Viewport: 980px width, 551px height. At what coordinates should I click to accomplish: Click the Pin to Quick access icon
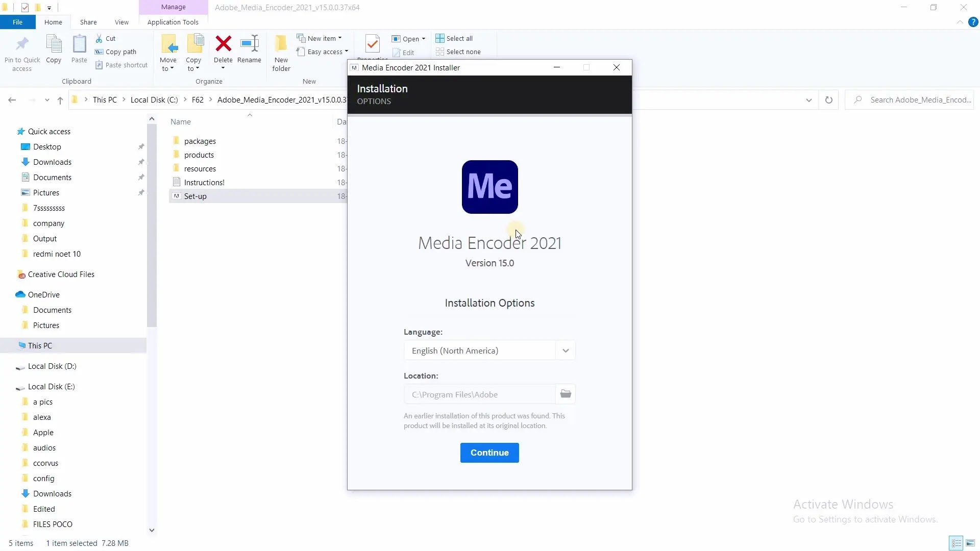tap(22, 44)
